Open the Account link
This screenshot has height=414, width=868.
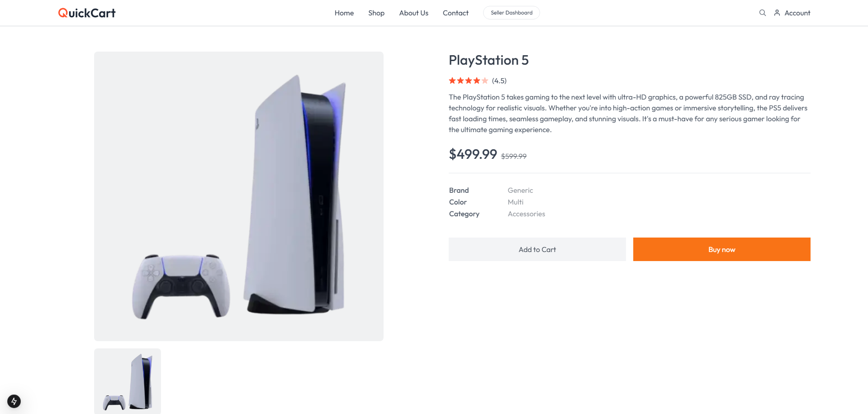click(797, 13)
